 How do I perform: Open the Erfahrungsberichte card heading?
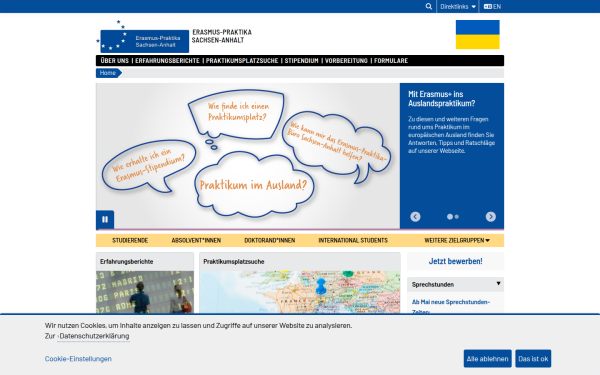pos(126,262)
